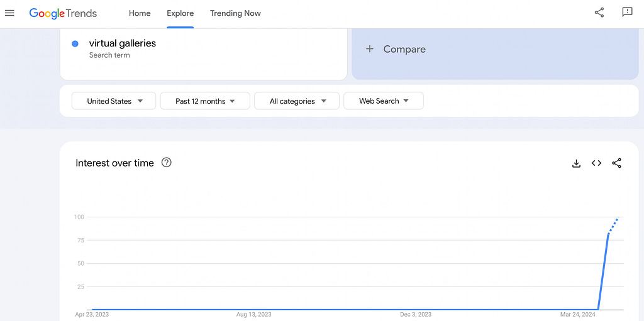Screen dimensions: 644x321
Task: Click the Search term label under virtual galleries
Action: click(x=109, y=55)
